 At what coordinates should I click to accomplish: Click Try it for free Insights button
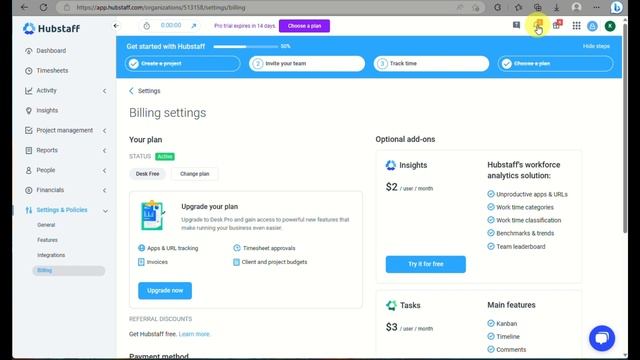tap(425, 264)
